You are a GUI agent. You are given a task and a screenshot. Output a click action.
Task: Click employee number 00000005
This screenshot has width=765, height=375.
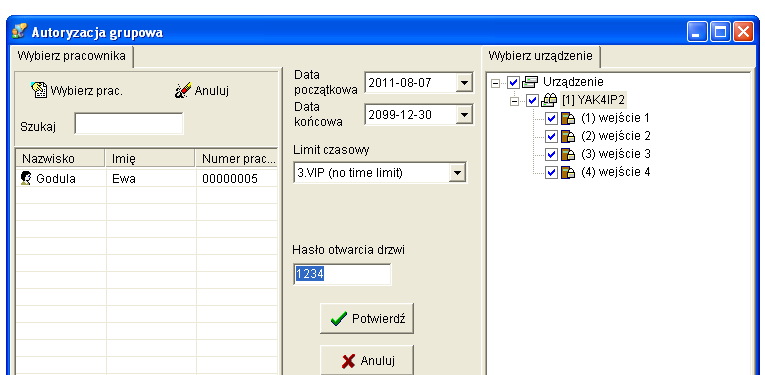tap(230, 179)
